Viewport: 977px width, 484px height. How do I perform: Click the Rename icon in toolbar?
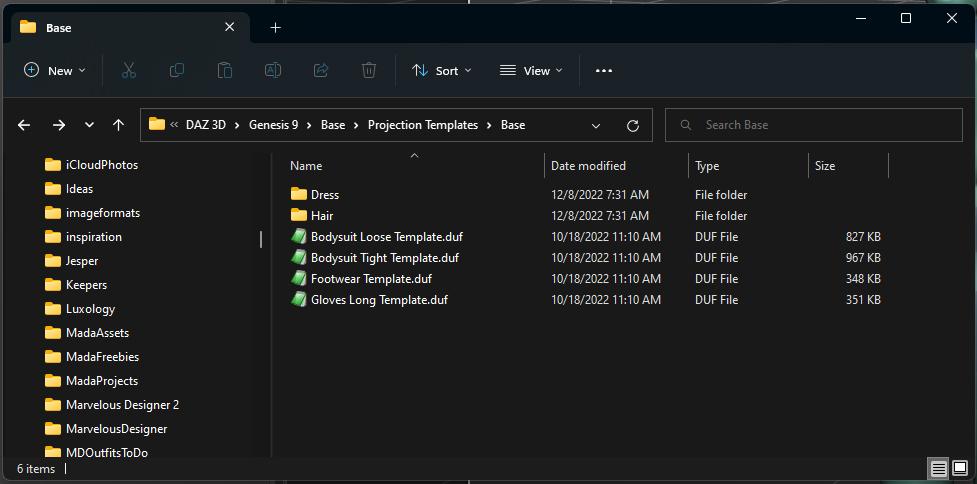click(272, 70)
